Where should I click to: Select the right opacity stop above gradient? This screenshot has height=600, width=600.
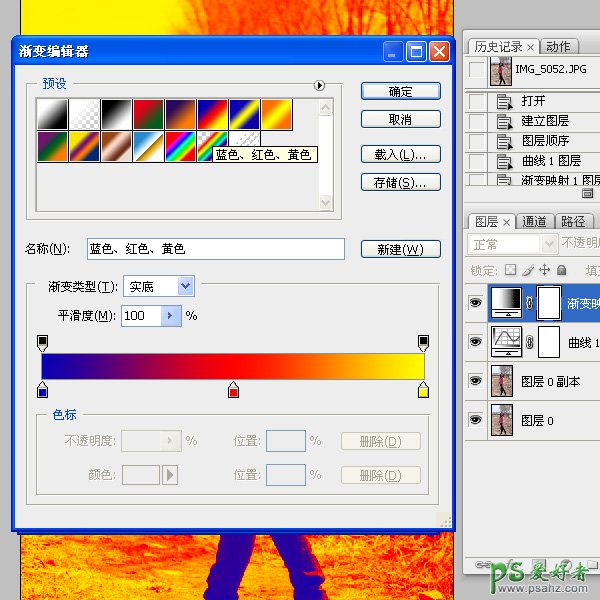pyautogui.click(x=424, y=343)
